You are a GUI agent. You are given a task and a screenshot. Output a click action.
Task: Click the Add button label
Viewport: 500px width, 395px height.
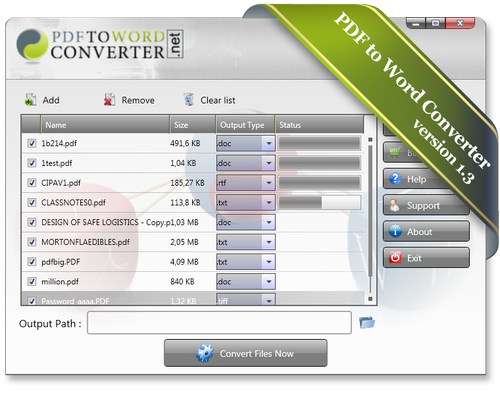[x=51, y=100]
